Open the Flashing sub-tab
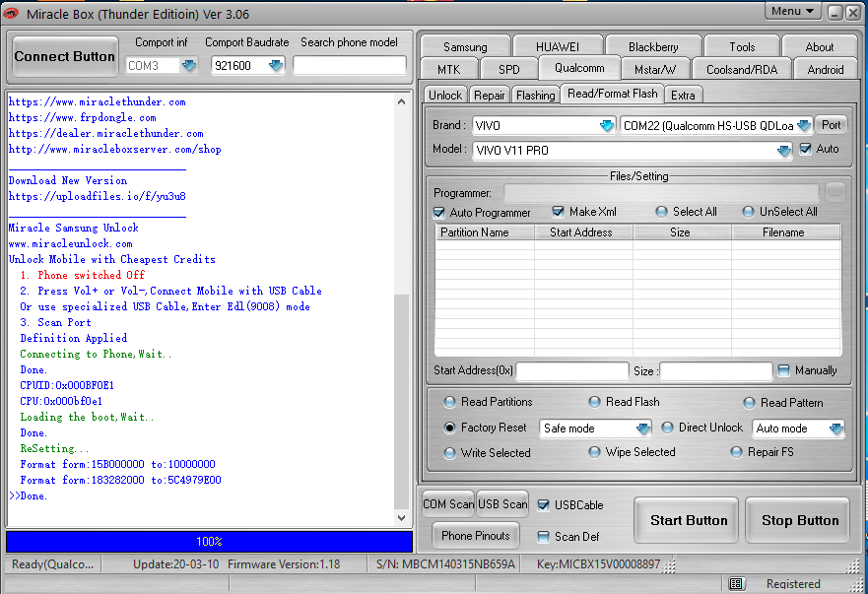This screenshot has height=594, width=868. 535,96
